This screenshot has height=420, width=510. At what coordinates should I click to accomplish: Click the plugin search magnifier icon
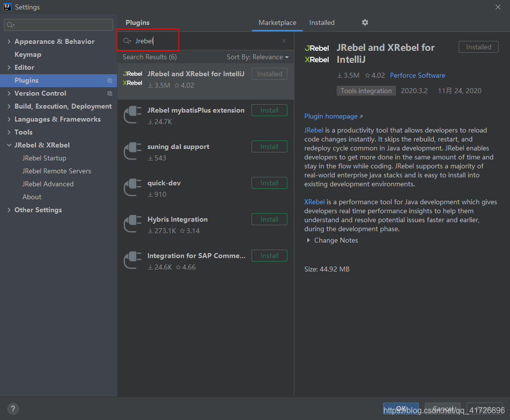point(127,41)
